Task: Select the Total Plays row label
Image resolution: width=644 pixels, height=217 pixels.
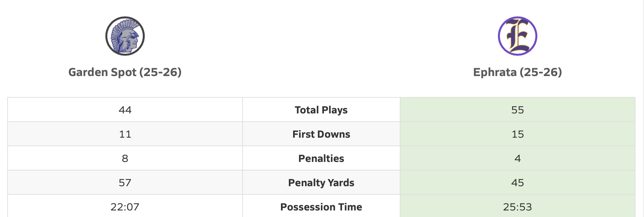Action: pyautogui.click(x=321, y=110)
